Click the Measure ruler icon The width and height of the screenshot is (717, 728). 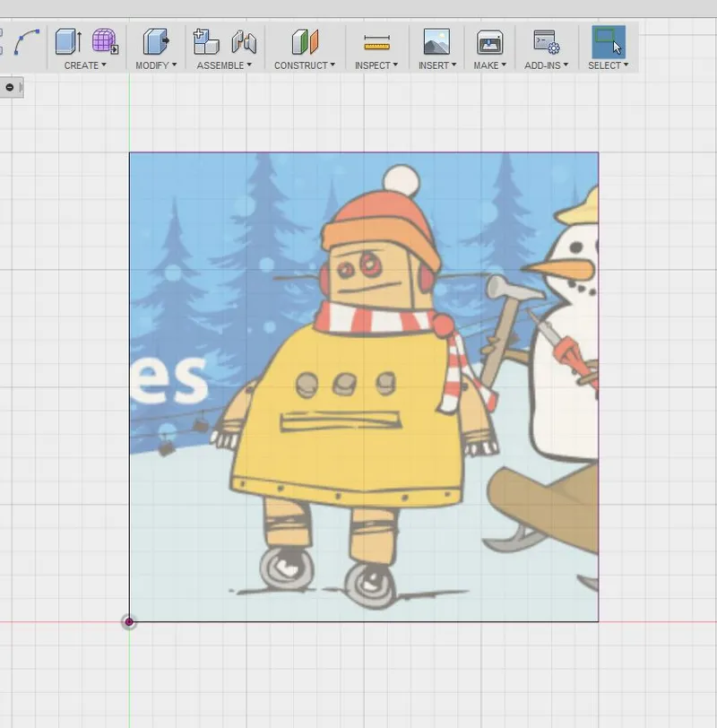point(376,42)
